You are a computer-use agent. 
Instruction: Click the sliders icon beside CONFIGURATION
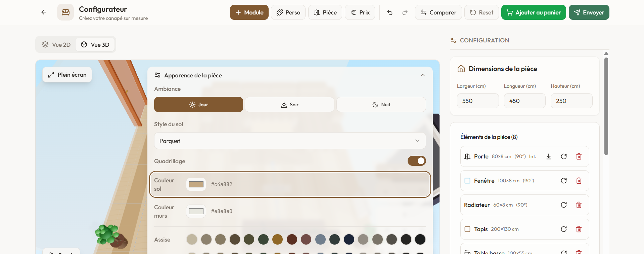[453, 40]
